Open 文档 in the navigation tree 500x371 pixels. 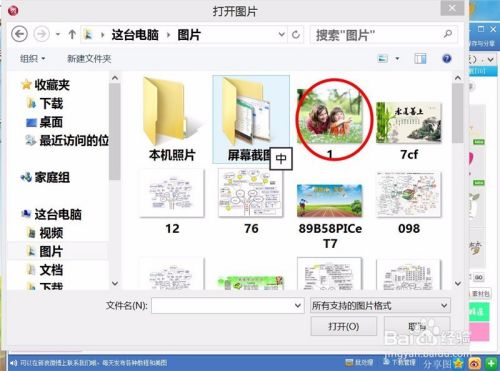click(x=45, y=270)
